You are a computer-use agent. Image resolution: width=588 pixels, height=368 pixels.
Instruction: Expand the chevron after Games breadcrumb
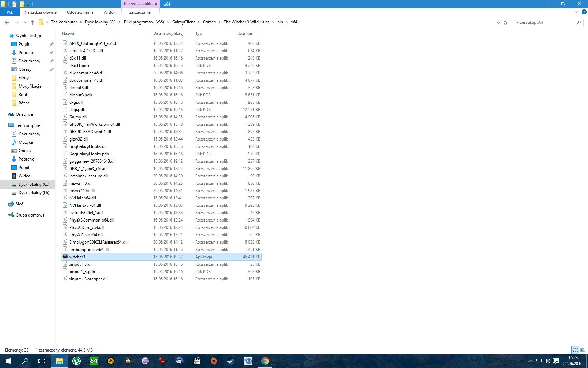click(219, 22)
